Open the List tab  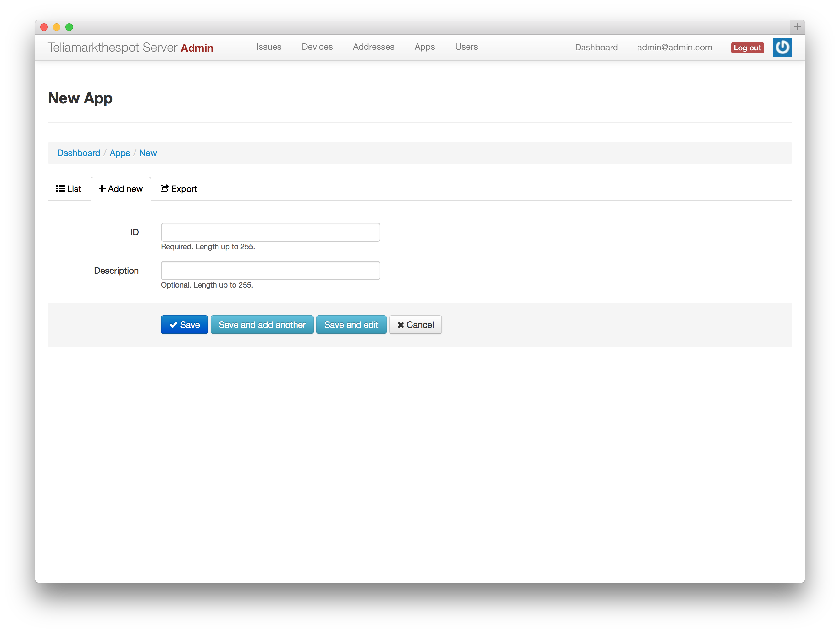[x=69, y=189]
